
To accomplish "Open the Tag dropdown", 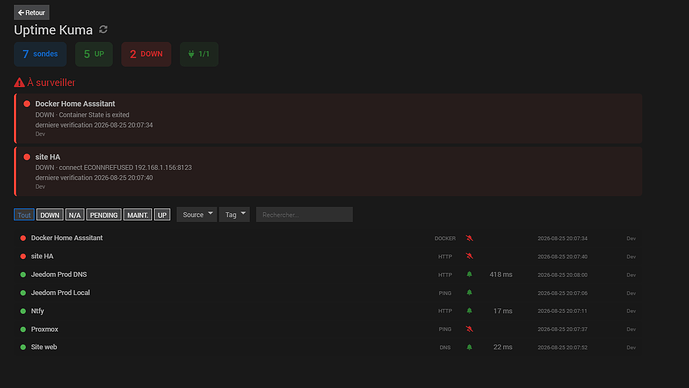I will pos(235,214).
